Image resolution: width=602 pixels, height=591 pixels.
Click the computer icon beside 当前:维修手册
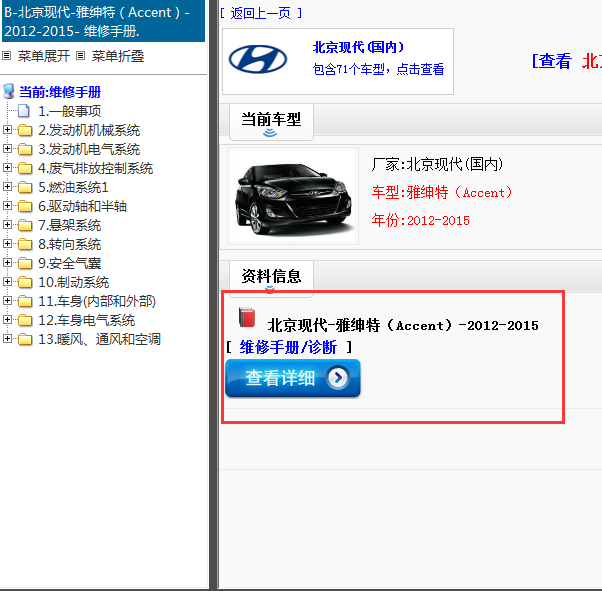pos(8,91)
